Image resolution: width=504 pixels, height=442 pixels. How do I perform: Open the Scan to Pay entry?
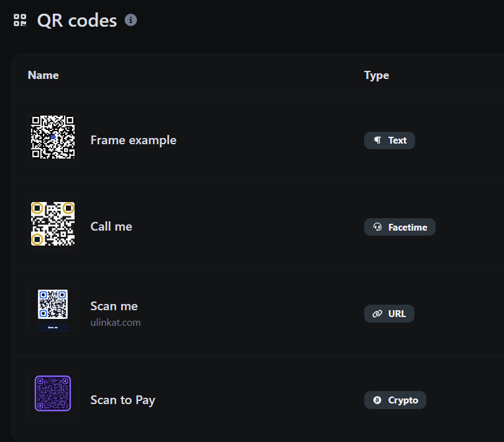tap(123, 400)
